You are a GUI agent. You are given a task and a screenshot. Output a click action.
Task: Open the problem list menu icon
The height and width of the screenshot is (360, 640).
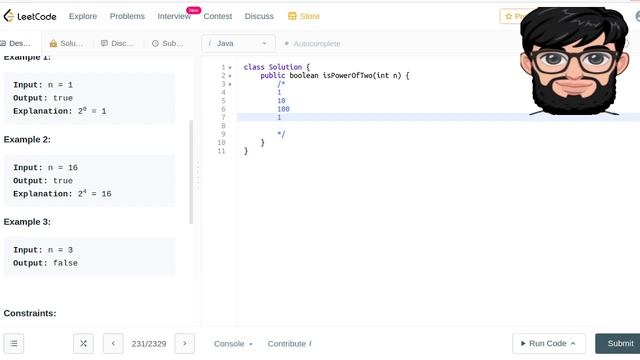point(14,344)
